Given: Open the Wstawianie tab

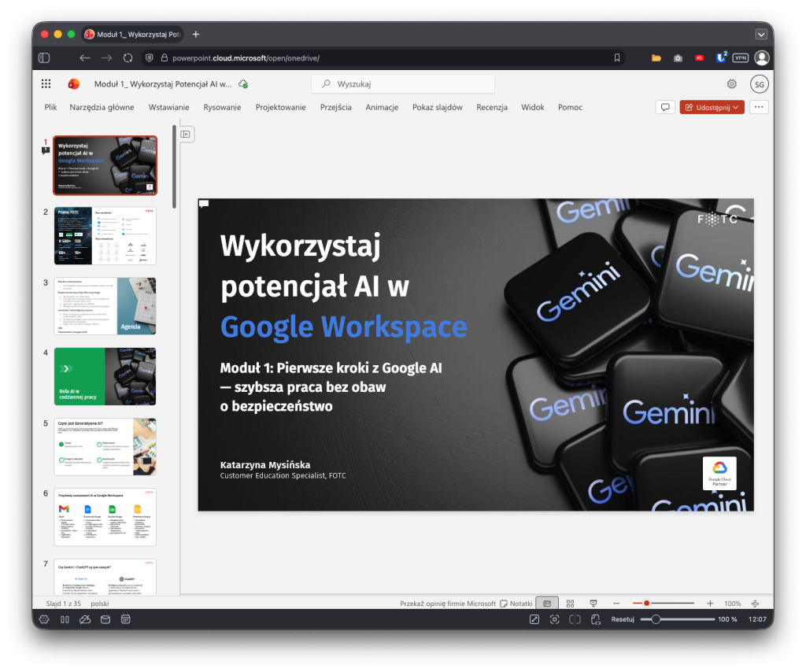Looking at the screenshot, I should click(x=168, y=107).
